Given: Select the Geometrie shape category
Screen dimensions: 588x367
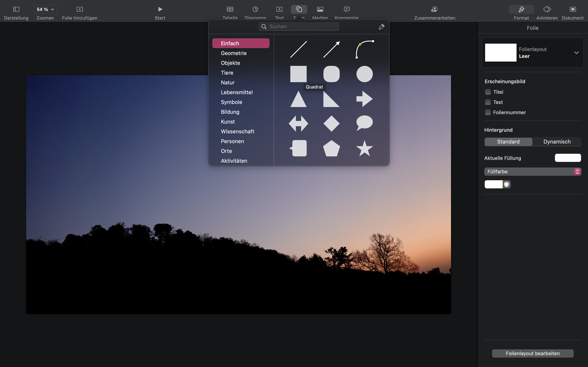Looking at the screenshot, I should coord(234,53).
